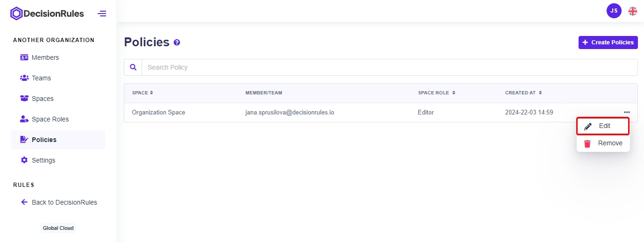Open Space Roles page
The width and height of the screenshot is (644, 242).
click(x=50, y=119)
